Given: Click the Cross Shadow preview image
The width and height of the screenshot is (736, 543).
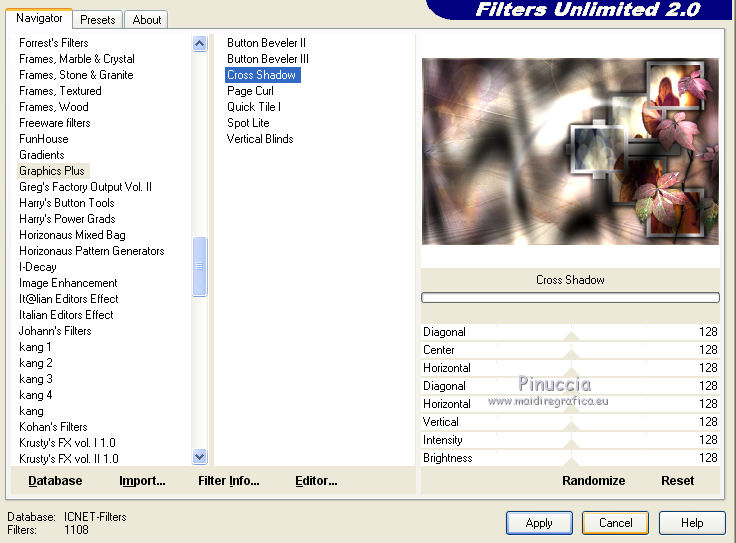Looking at the screenshot, I should tap(570, 151).
